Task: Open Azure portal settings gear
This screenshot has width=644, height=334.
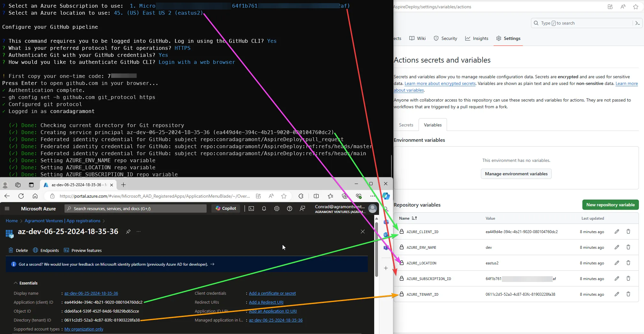Action: [277, 209]
